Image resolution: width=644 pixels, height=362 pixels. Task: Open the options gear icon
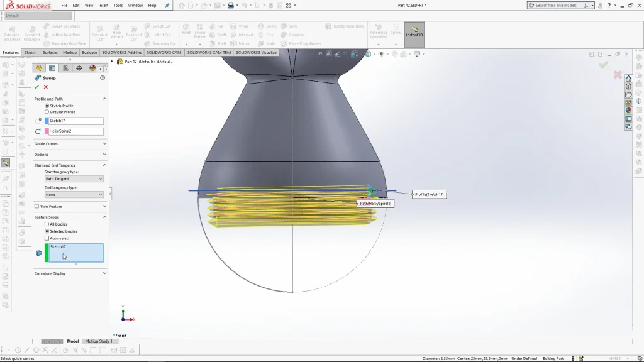click(x=289, y=6)
